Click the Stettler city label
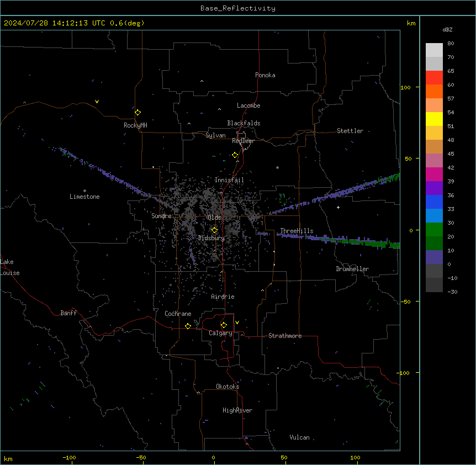This screenshot has width=476, height=465. point(350,131)
